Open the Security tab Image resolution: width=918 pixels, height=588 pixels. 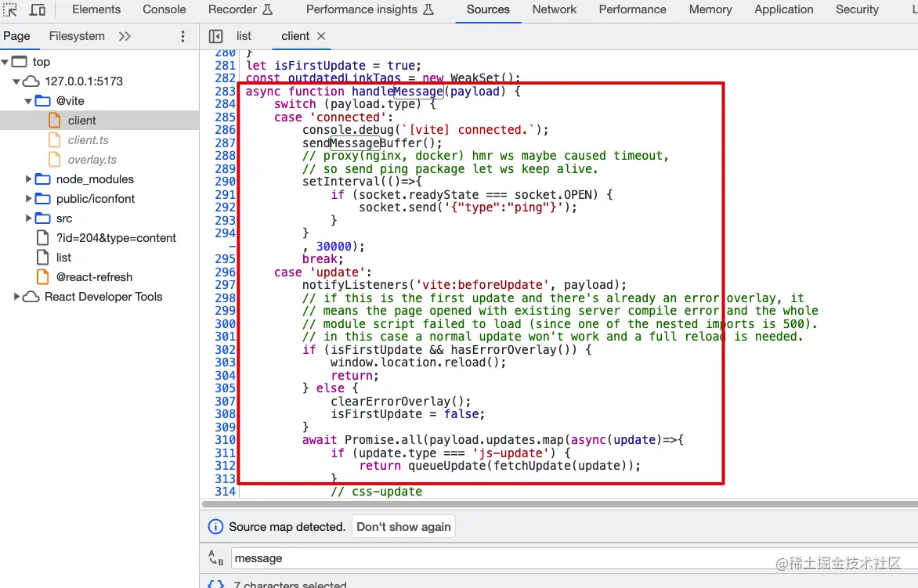coord(857,9)
